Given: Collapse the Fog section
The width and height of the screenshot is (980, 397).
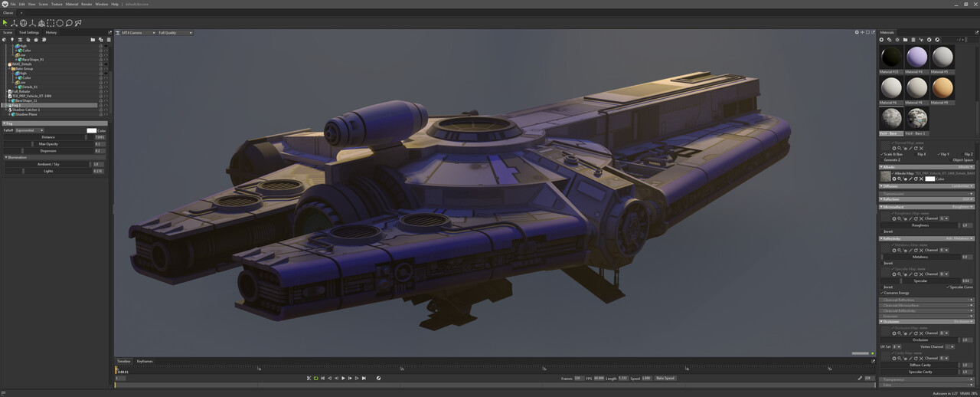Looking at the screenshot, I should coord(5,123).
